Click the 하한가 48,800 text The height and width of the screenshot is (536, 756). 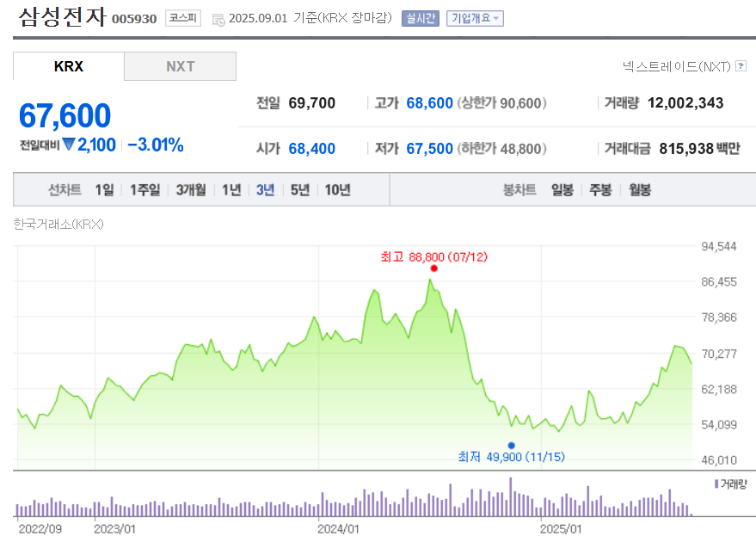501,149
